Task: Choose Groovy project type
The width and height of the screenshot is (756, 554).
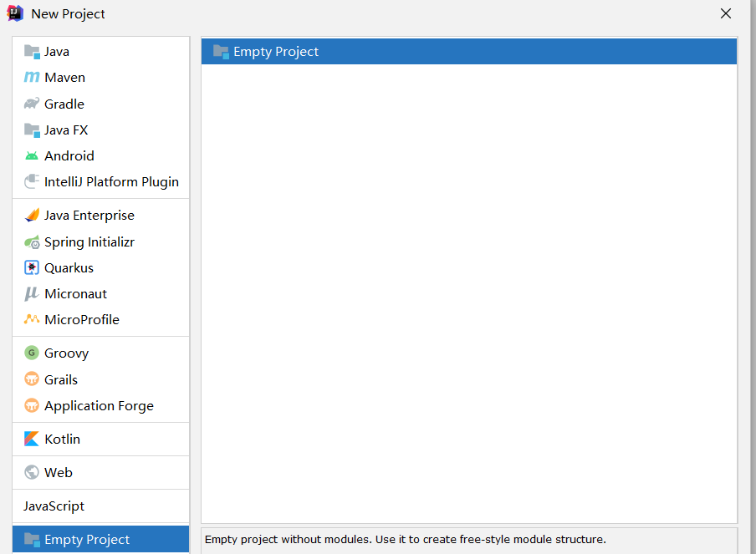Action: click(x=100, y=353)
